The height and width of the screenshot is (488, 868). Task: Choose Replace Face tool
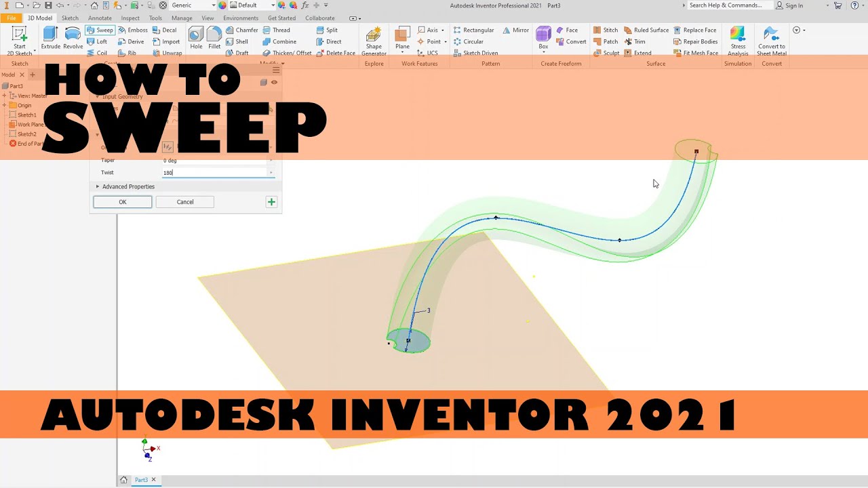[x=694, y=30]
